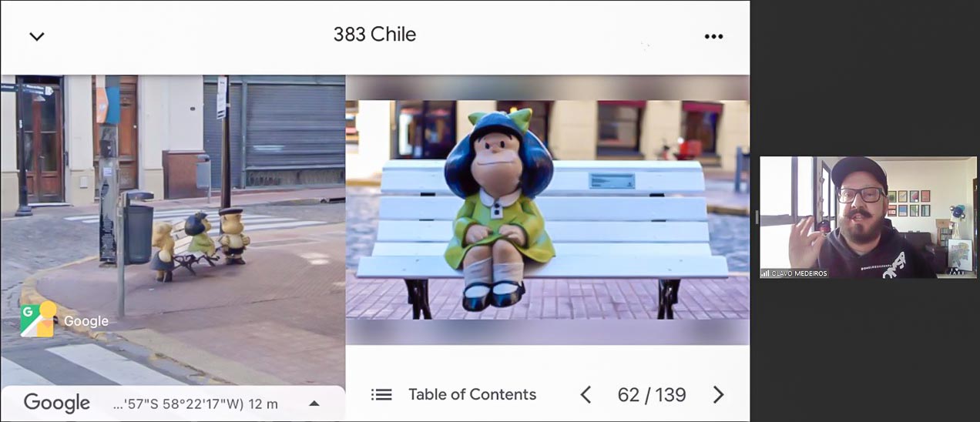This screenshot has height=422, width=980.
Task: Click the Google logo in bottom bar
Action: tap(57, 403)
